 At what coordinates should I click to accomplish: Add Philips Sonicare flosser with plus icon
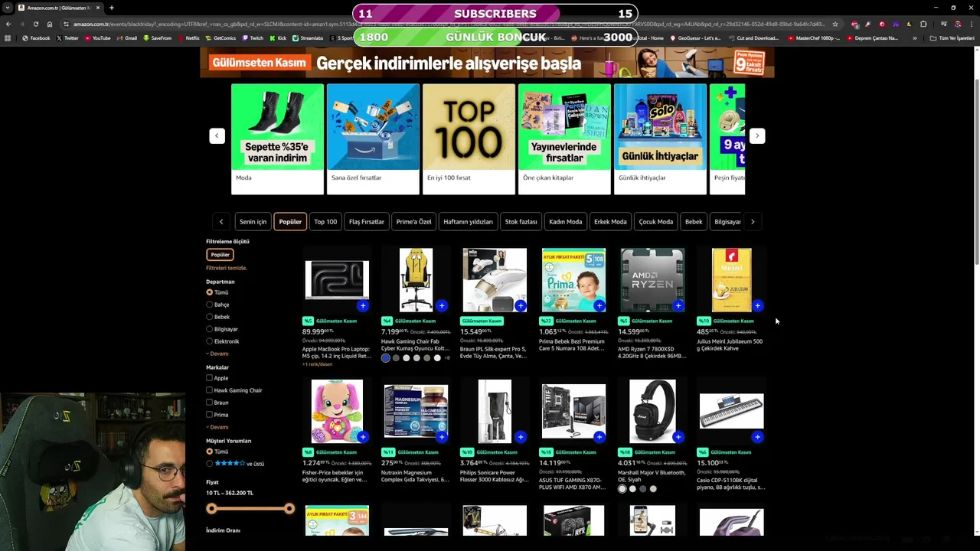pyautogui.click(x=521, y=437)
